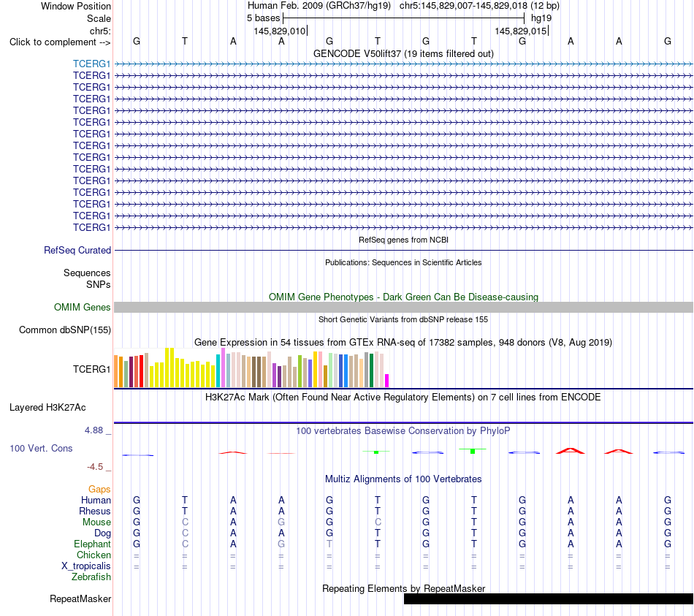The width and height of the screenshot is (694, 616).
Task: Click the dark green GTEx expression bar
Action: pyautogui.click(x=371, y=370)
